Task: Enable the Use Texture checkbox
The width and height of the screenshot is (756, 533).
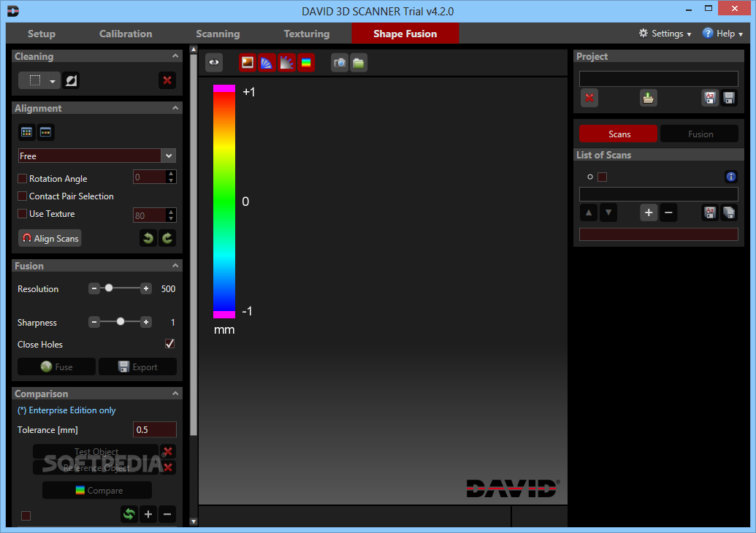Action: click(x=22, y=213)
